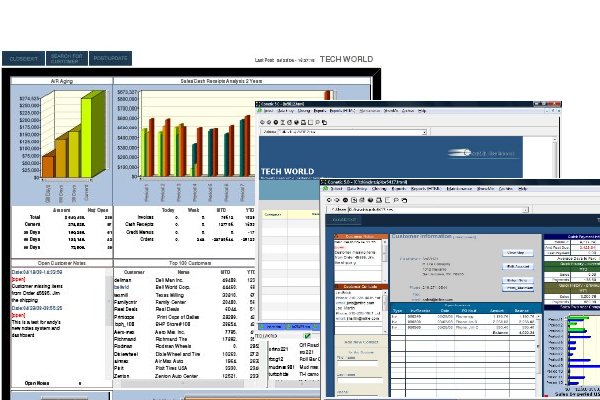This screenshot has width=600, height=400.
Task: Click View Map button in Customer Information panel
Action: point(517,253)
